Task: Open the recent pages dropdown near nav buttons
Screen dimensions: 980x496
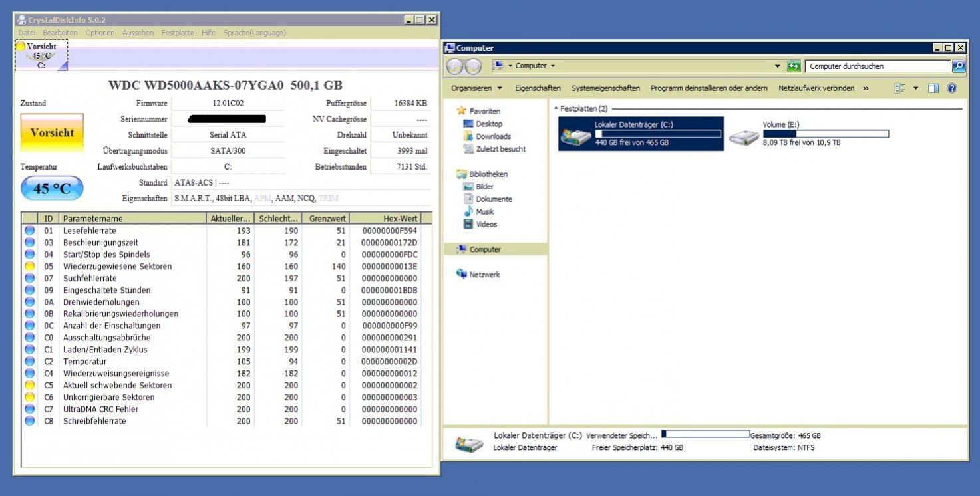Action: [510, 66]
